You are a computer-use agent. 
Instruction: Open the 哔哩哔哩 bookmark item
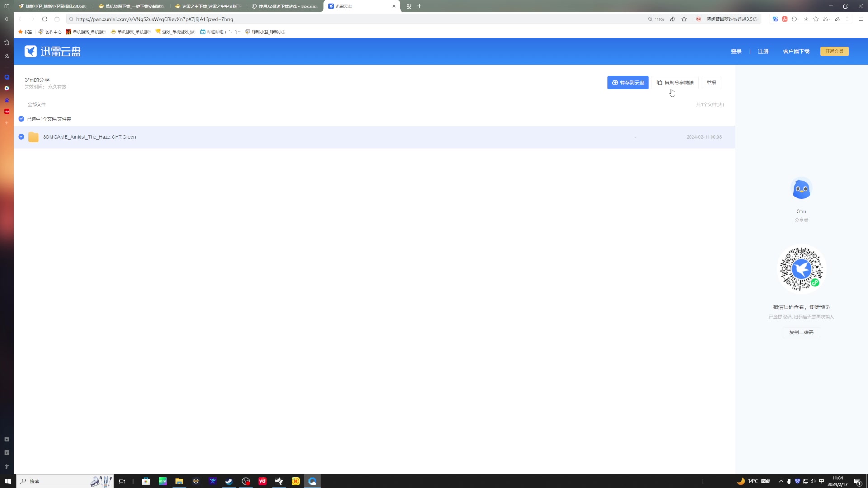click(219, 32)
